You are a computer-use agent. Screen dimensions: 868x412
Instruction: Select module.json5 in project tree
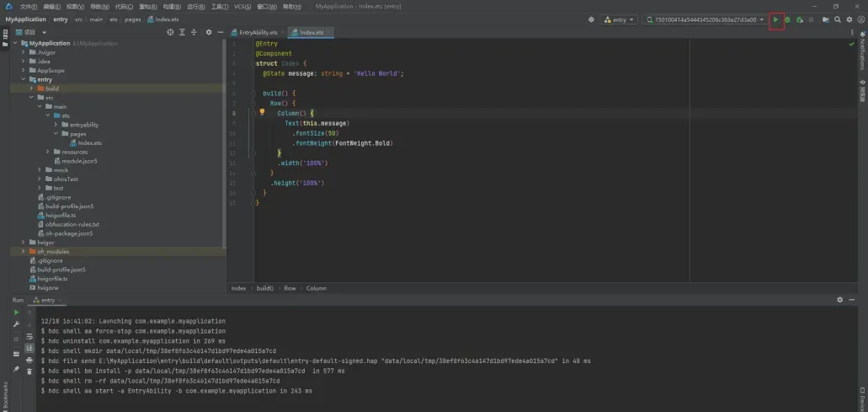click(x=75, y=161)
